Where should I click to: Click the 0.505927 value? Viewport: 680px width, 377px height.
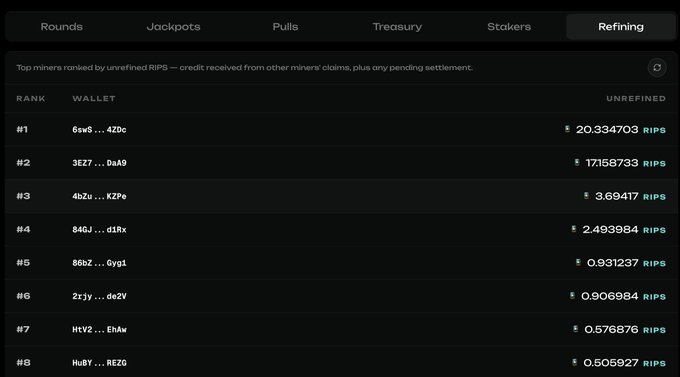(611, 363)
